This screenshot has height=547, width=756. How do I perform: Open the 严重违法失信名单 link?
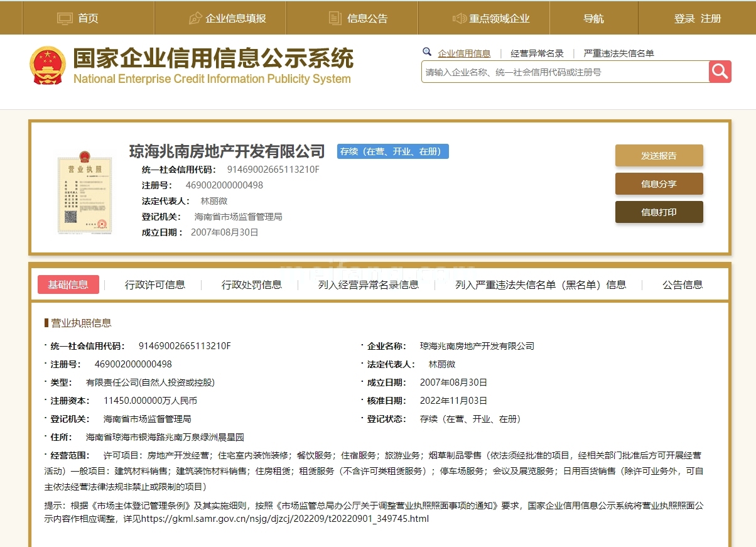coord(617,53)
